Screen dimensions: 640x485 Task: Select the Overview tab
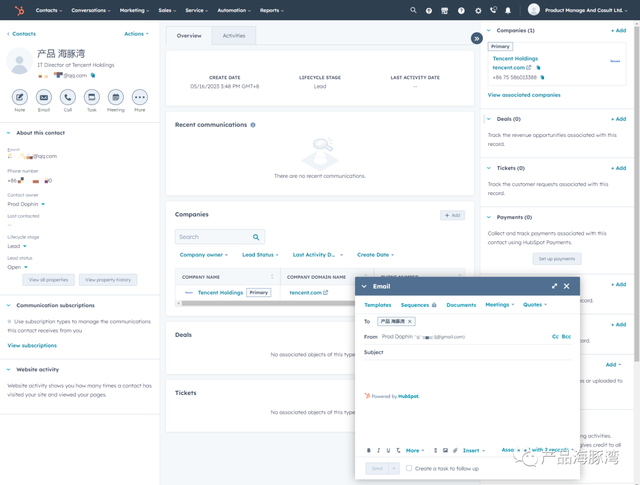pyautogui.click(x=189, y=36)
